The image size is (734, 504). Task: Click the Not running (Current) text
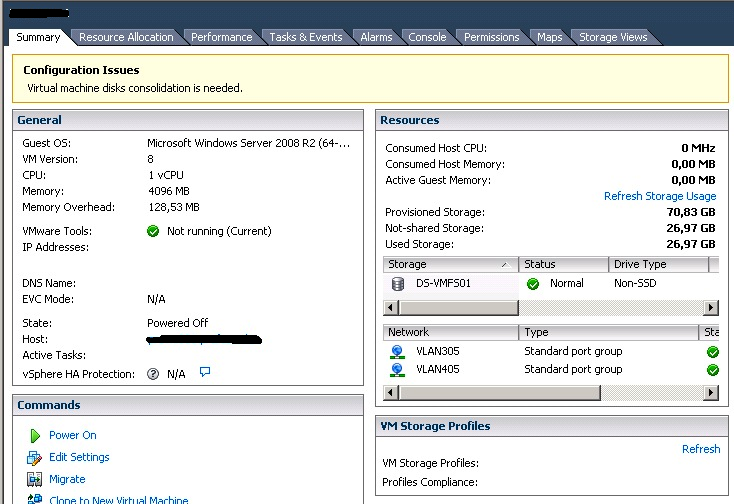(x=219, y=231)
